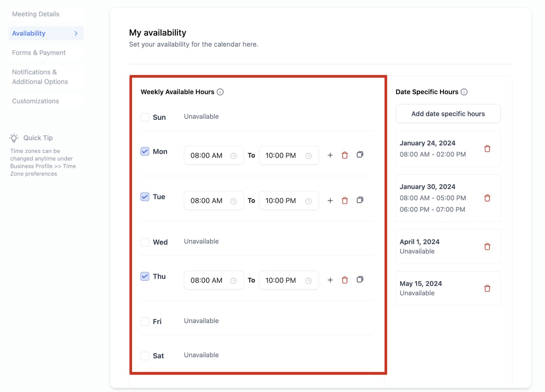545x392 pixels.
Task: Enable Sunday availability checkbox
Action: point(145,117)
